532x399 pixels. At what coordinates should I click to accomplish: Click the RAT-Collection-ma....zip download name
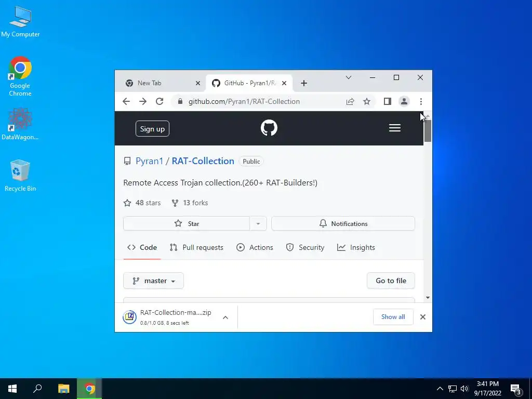(176, 312)
